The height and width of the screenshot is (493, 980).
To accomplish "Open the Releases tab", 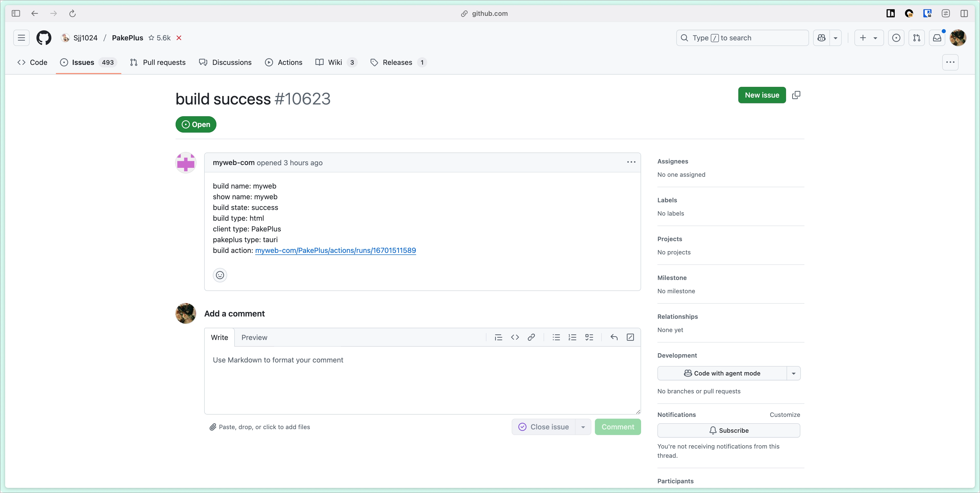I will (x=398, y=62).
